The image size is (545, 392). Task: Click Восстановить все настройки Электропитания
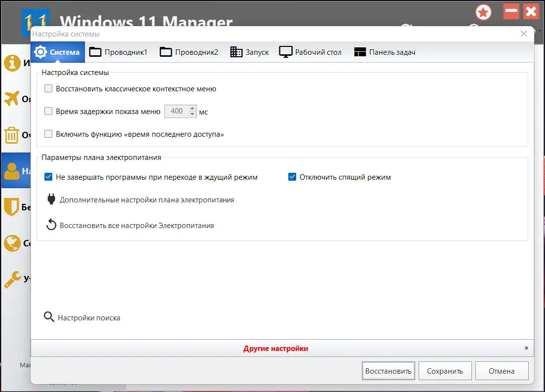[x=137, y=226]
